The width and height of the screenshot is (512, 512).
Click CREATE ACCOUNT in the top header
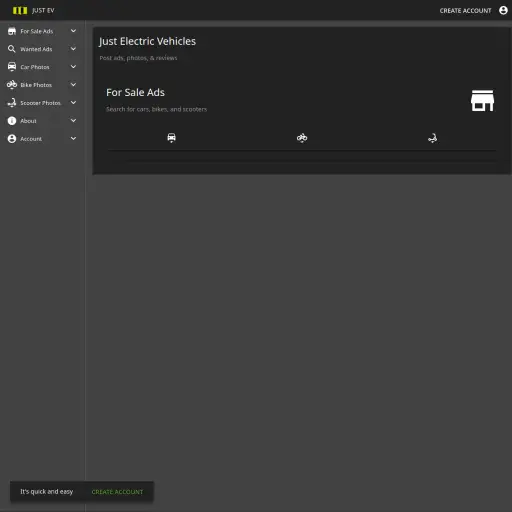tap(465, 11)
